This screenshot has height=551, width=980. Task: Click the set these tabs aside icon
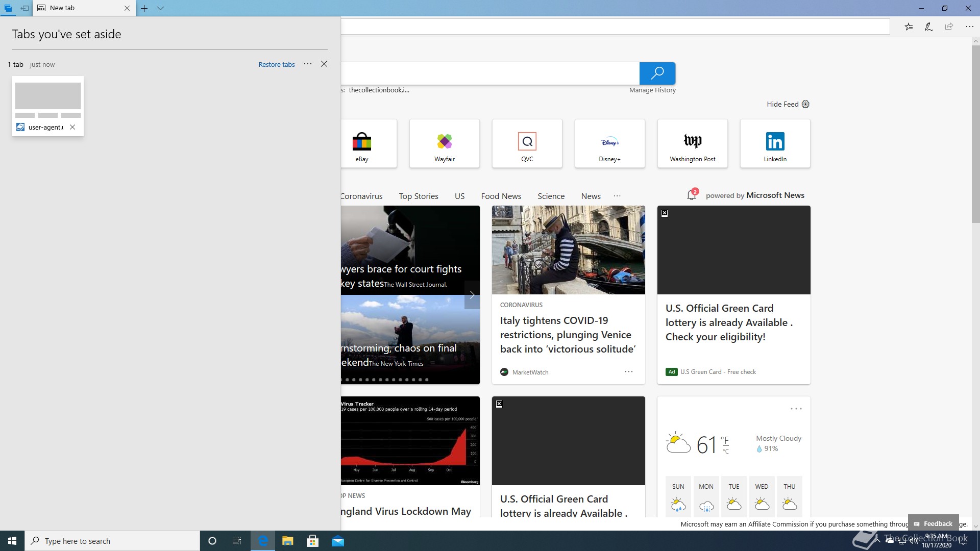(24, 8)
